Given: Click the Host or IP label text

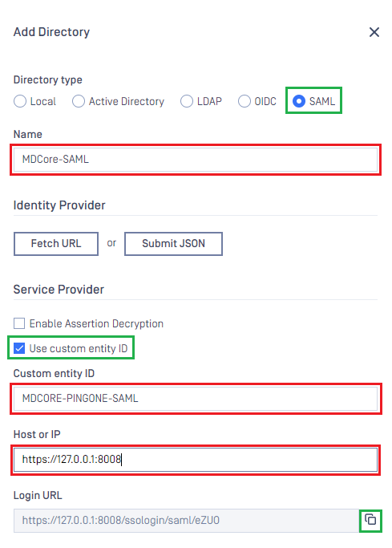Looking at the screenshot, I should tap(37, 434).
